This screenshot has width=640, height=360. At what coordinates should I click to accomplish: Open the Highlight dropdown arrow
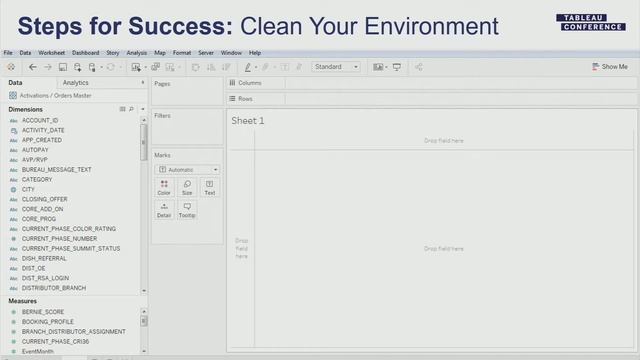(x=256, y=67)
